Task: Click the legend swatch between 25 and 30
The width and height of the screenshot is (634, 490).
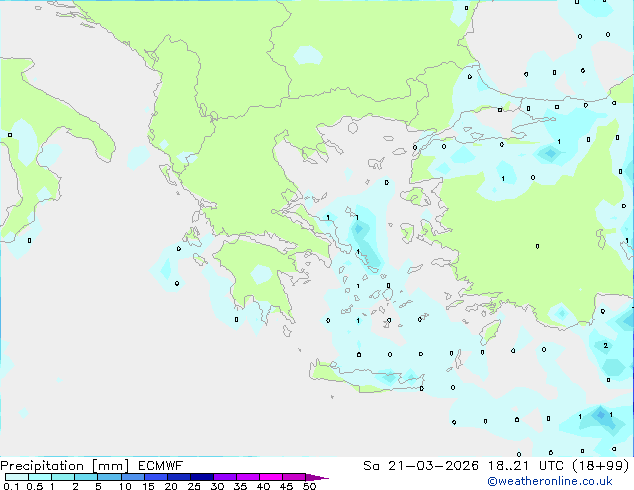Action: (202, 477)
